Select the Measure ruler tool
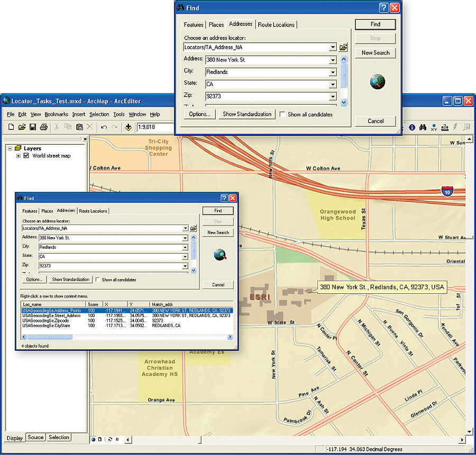Viewport: 476px width, 455px height. [445, 127]
